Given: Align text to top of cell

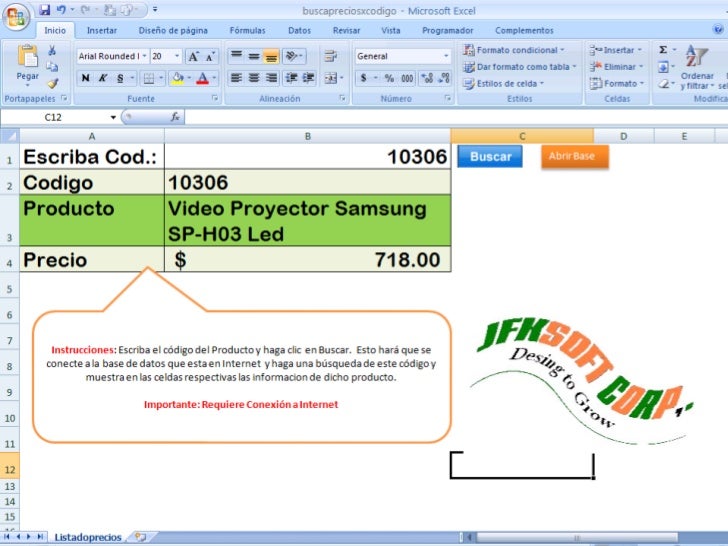Looking at the screenshot, I should pyautogui.click(x=236, y=56).
